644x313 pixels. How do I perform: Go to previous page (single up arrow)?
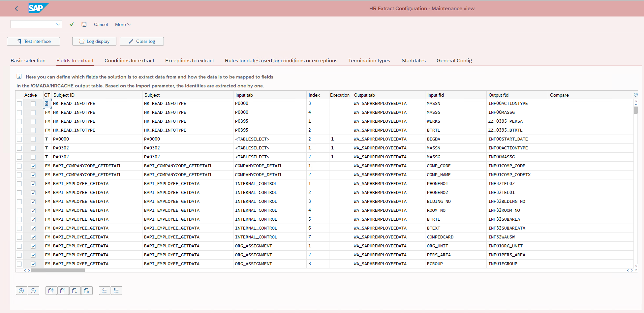click(x=63, y=291)
